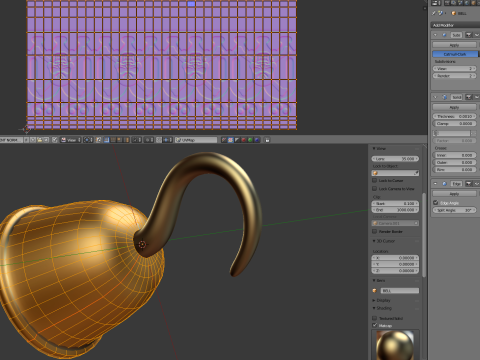
Task: Select UV vertex selection mode
Action: pyautogui.click(x=107, y=140)
